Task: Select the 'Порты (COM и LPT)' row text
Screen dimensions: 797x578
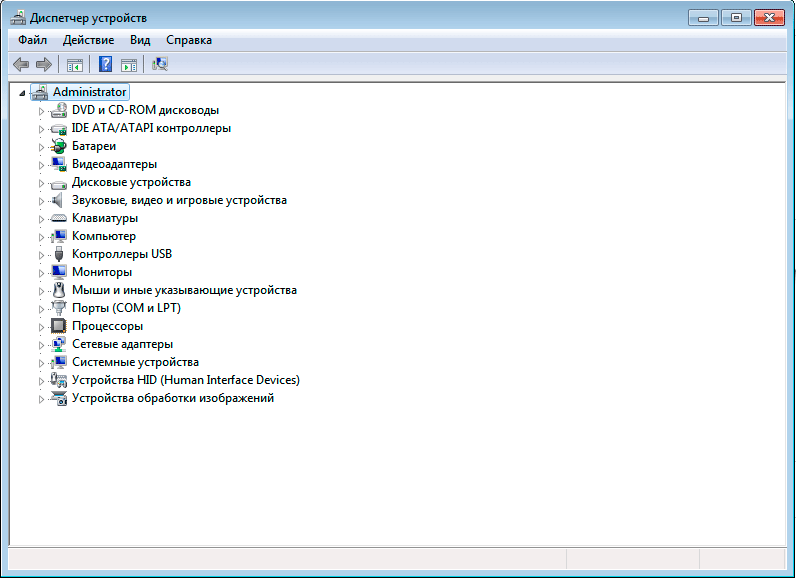Action: pyautogui.click(x=127, y=308)
